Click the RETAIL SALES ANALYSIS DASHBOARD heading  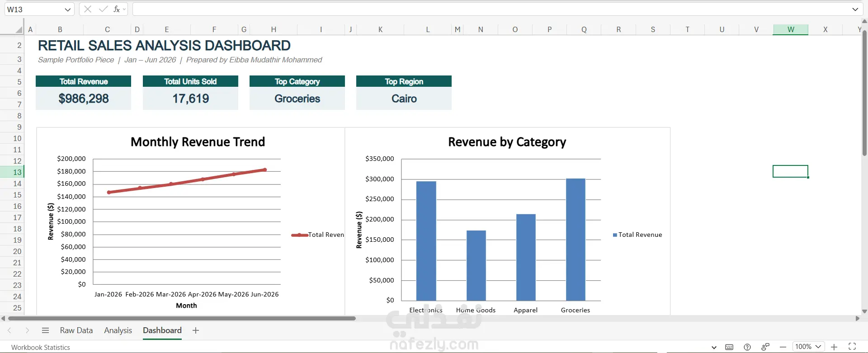pos(164,46)
